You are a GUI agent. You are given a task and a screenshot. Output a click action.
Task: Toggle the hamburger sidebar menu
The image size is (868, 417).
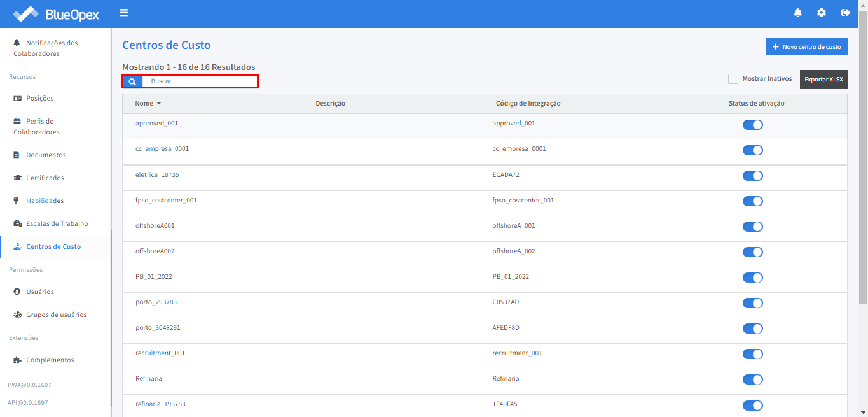click(x=123, y=13)
